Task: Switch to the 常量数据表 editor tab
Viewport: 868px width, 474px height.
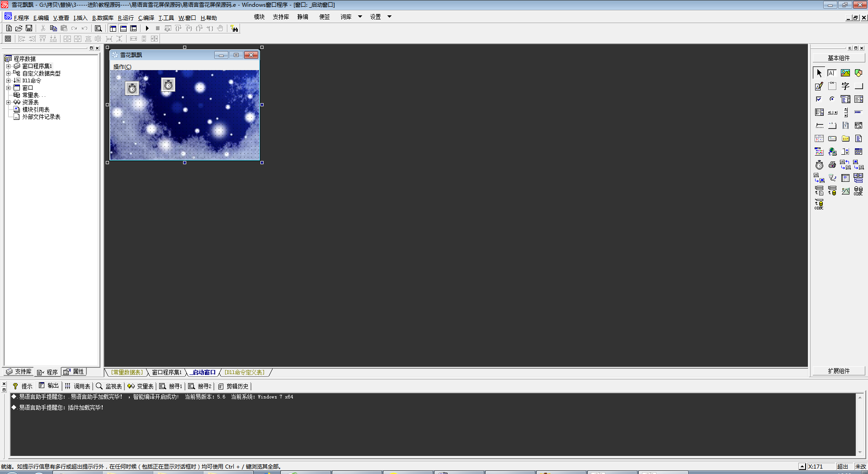Action: [127, 372]
